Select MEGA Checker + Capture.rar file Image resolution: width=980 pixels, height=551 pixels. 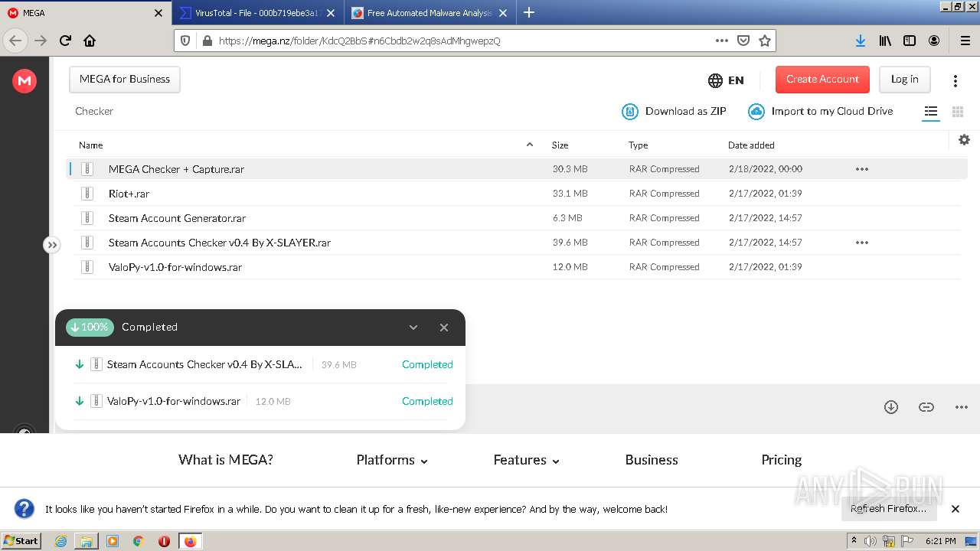pyautogui.click(x=517, y=169)
